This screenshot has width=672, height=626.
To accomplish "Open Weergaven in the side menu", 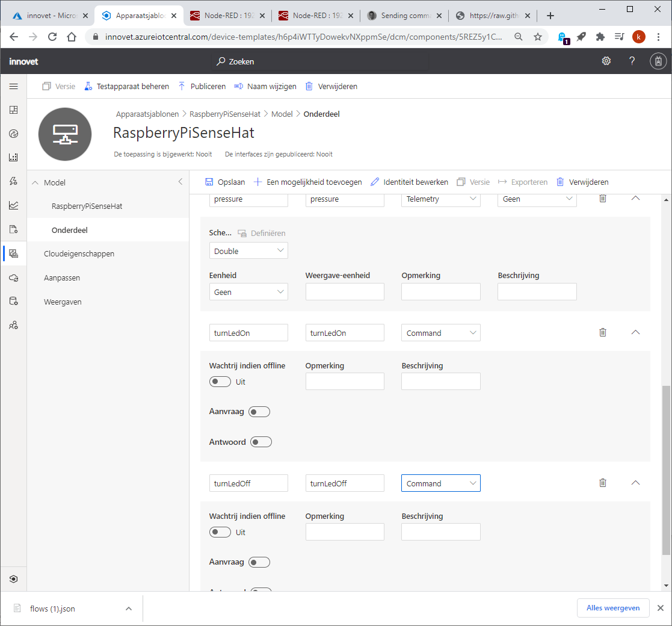I will click(x=63, y=302).
